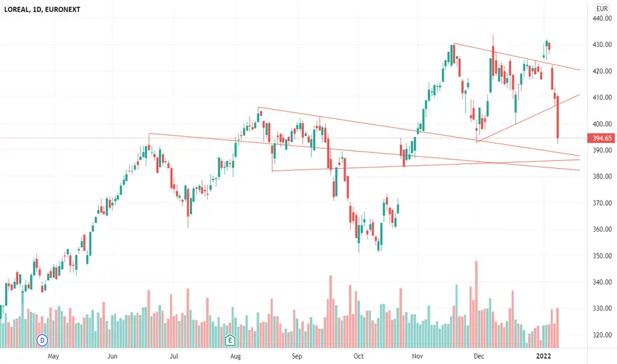Image resolution: width=617 pixels, height=364 pixels.
Task: Click the red 394.65 current price label
Action: click(601, 138)
